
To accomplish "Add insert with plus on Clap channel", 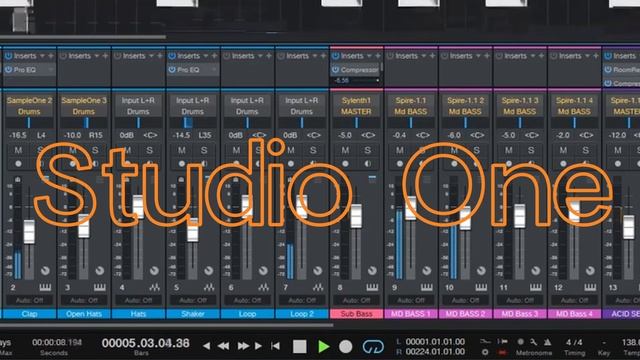I will click(51, 56).
